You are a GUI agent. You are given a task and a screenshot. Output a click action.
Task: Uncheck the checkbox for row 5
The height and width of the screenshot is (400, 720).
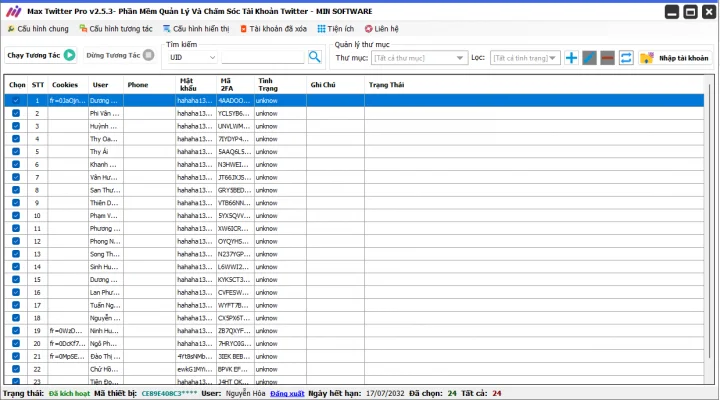tap(16, 151)
